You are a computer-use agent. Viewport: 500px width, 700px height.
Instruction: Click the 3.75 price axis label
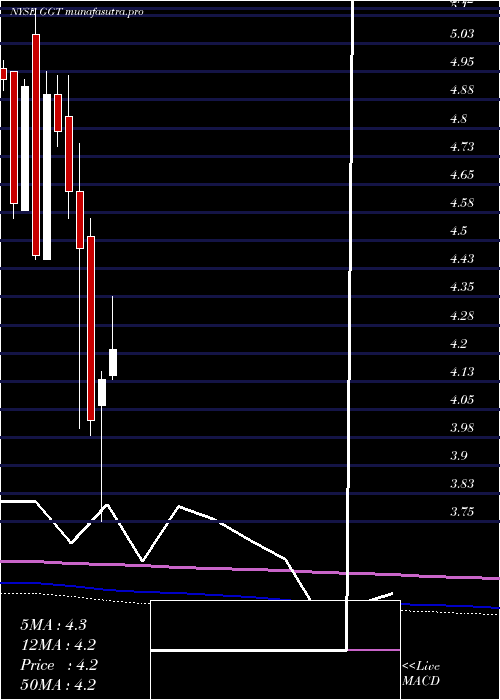tap(462, 512)
